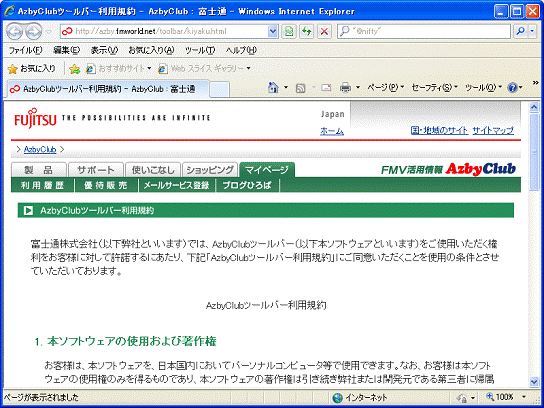Open the search provider dropdown arrow
The height and width of the screenshot is (408, 544).
click(532, 32)
